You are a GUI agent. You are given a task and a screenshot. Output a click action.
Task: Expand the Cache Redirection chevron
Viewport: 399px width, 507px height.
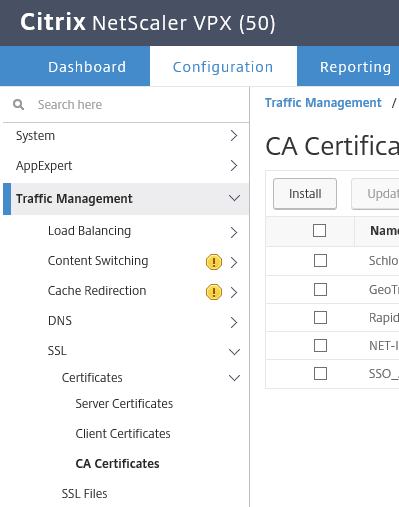click(234, 292)
